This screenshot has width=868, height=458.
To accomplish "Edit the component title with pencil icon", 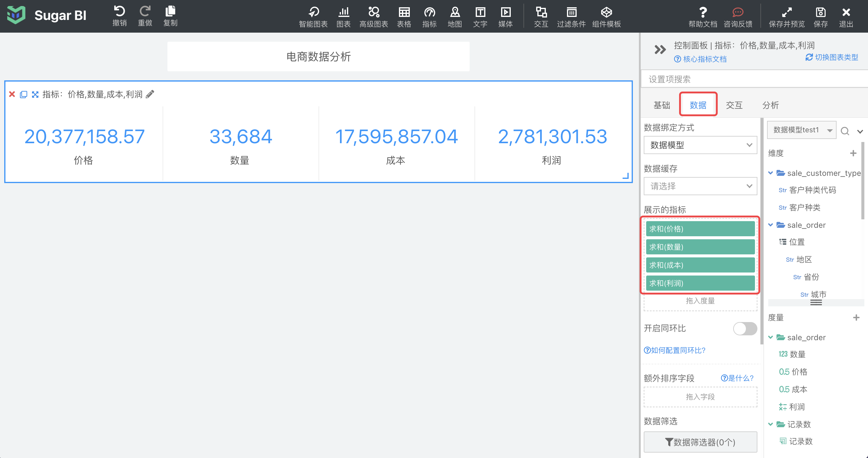I will (x=150, y=94).
